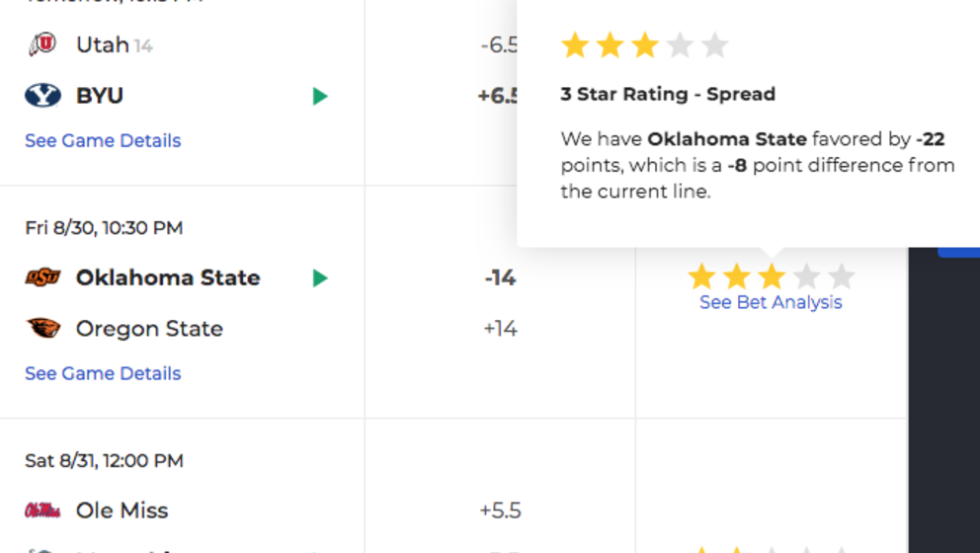
Task: Open See Game Details under BYU
Action: [103, 140]
